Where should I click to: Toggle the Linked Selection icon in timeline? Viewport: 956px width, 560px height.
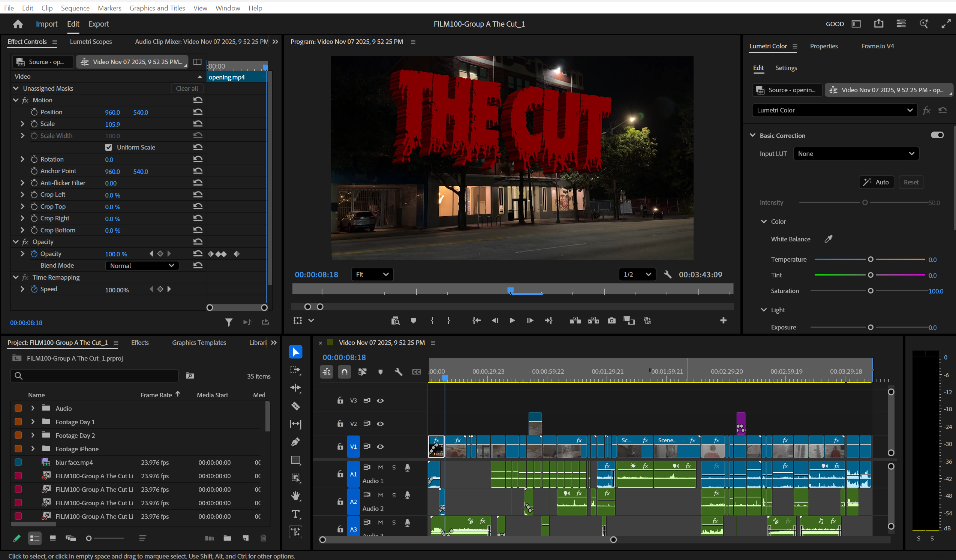click(362, 372)
